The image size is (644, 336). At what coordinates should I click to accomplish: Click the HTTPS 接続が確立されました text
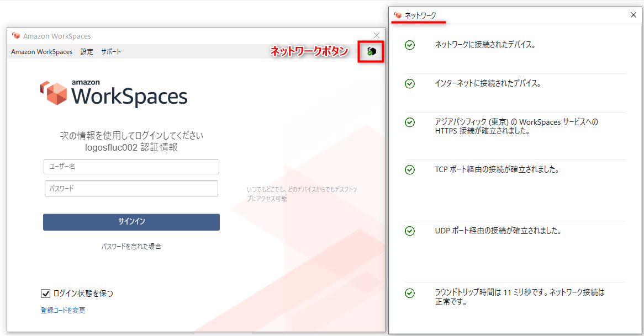483,131
